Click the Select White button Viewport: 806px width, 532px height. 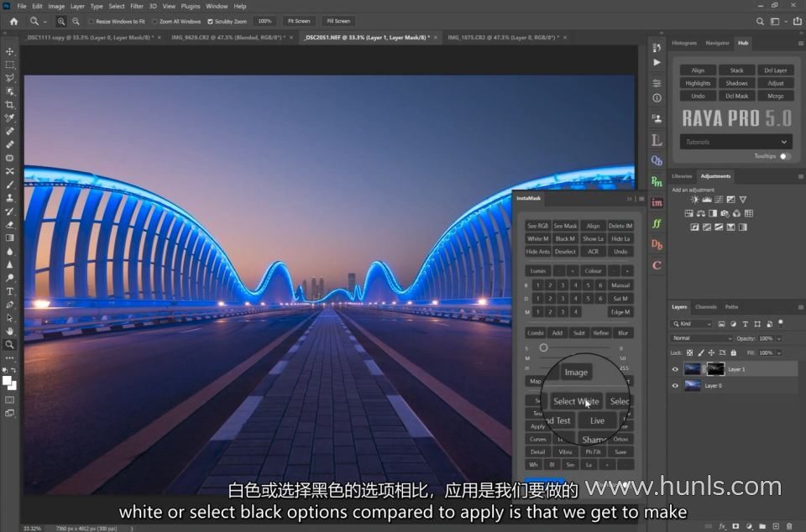pyautogui.click(x=576, y=402)
